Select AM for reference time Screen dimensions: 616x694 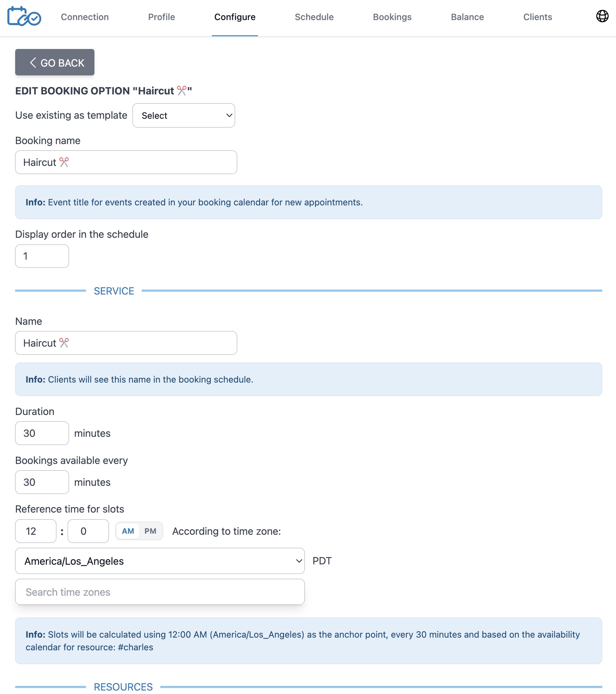pyautogui.click(x=129, y=531)
